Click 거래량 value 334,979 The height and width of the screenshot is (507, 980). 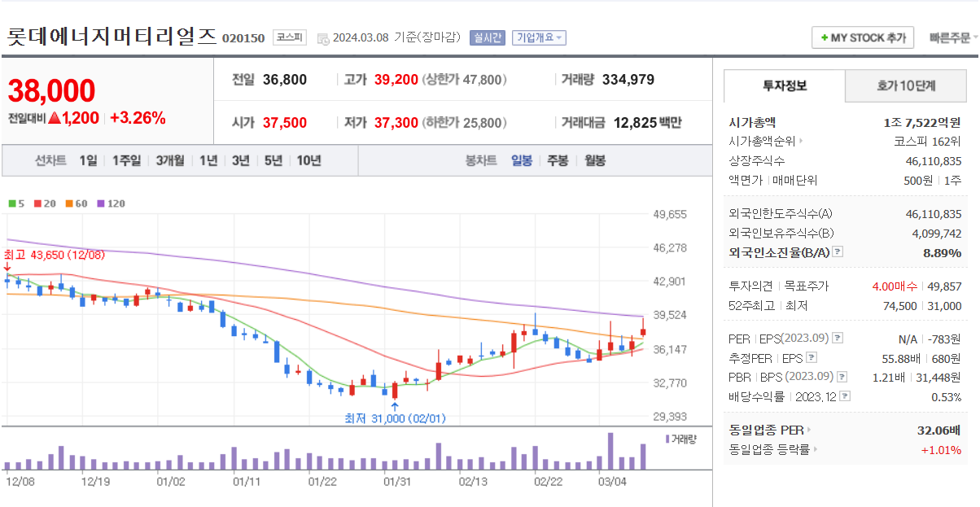click(x=628, y=80)
